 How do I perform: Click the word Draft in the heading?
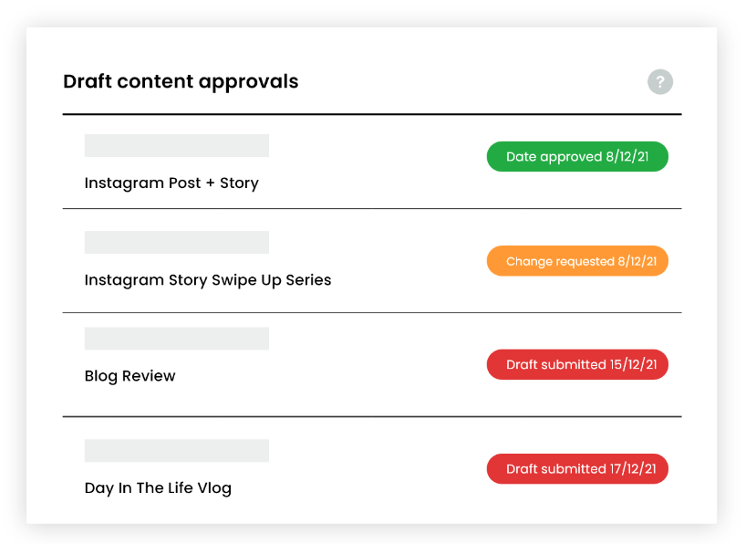point(88,81)
